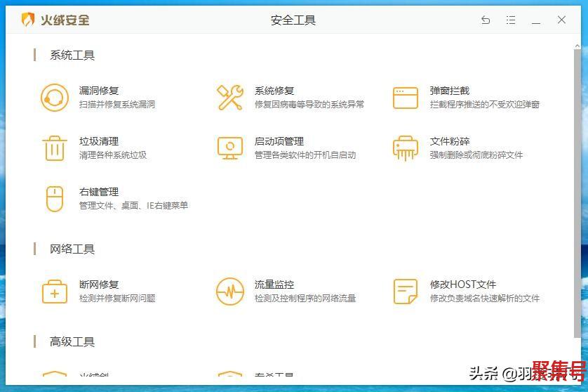Open the 弹窗拦截 popup blocker icon
Screen dimensions: 588x392
coord(405,98)
